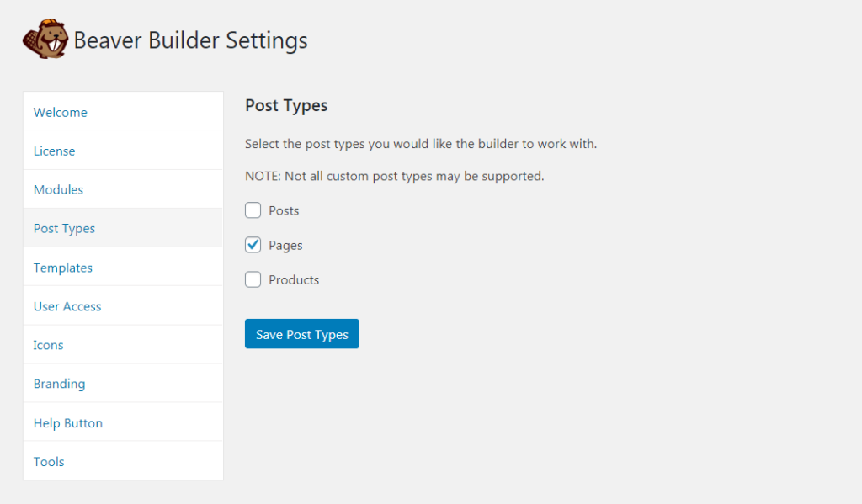Open the Icons settings section
Image resolution: width=862 pixels, height=504 pixels.
(48, 345)
